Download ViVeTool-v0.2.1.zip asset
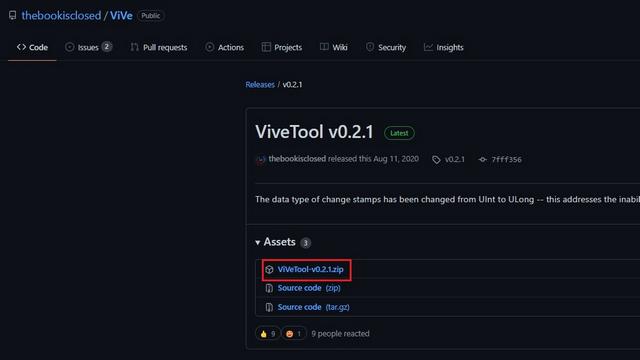 [x=311, y=269]
